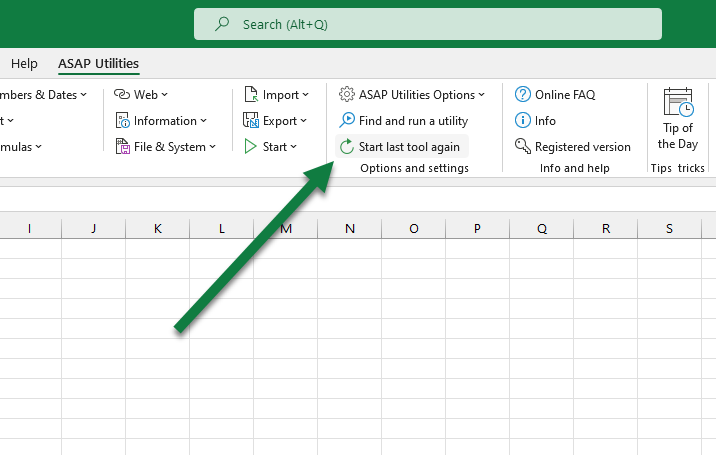Open Registered version
This screenshot has width=716, height=455.
click(573, 147)
